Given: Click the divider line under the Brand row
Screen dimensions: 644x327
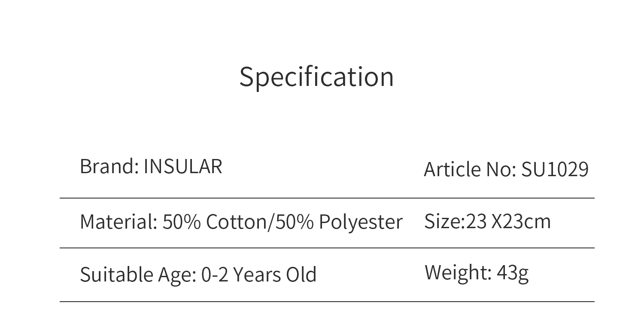Looking at the screenshot, I should pos(327,198).
